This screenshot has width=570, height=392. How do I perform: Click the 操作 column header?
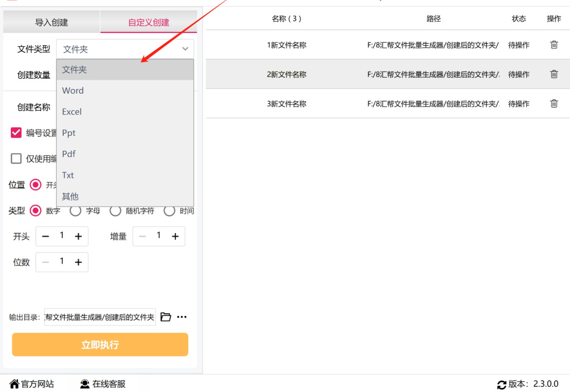click(554, 19)
